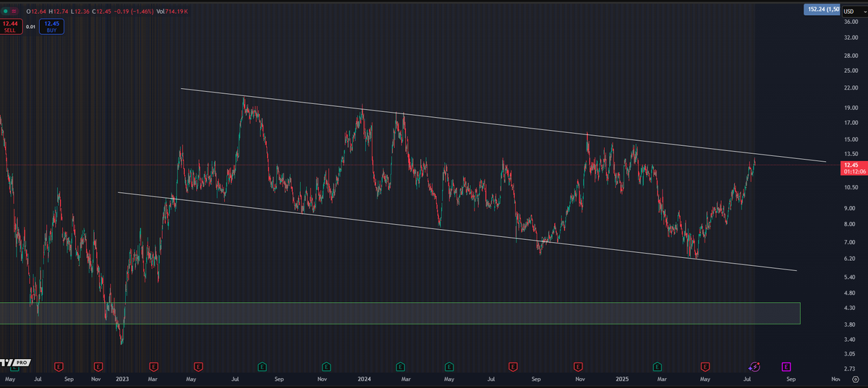Click the red earnings marker near Mar 2023
The width and height of the screenshot is (868, 388).
click(153, 367)
